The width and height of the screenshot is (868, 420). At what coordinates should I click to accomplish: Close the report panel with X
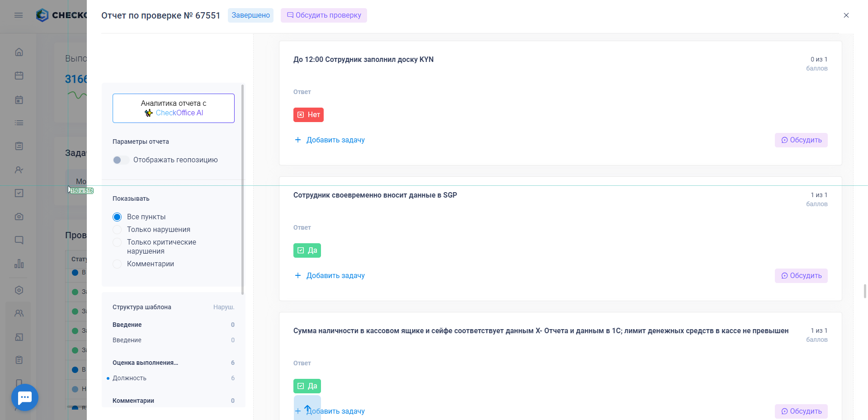click(846, 15)
